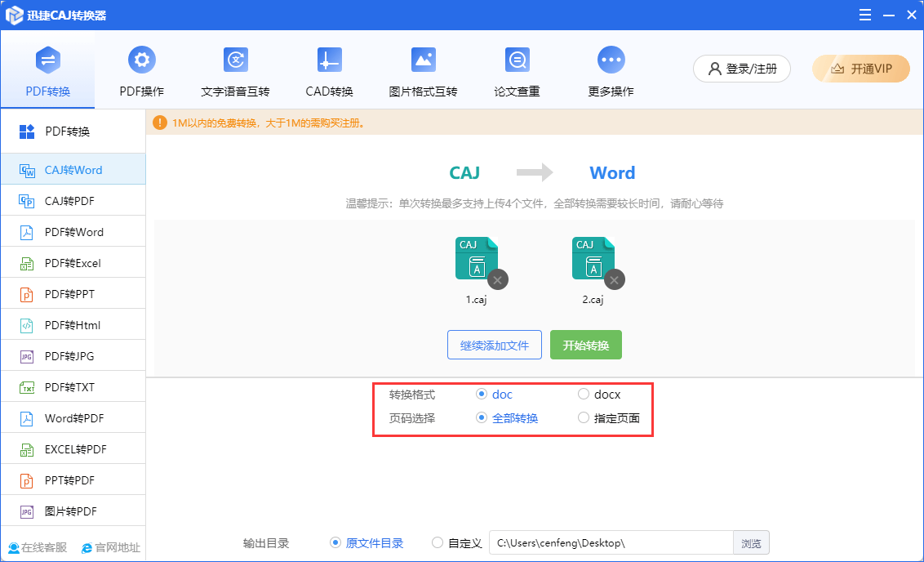The height and width of the screenshot is (562, 924).
Task: Select PDF转Excel from sidebar list
Action: (x=73, y=263)
